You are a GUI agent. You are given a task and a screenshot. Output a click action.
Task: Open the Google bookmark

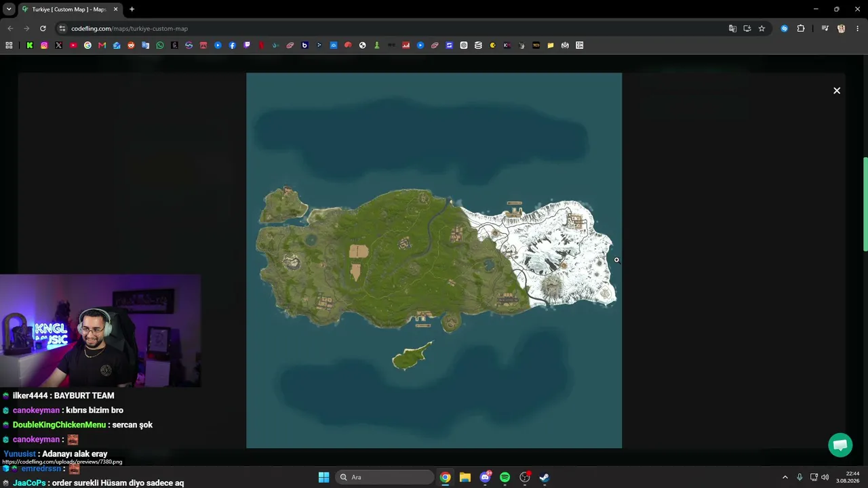(x=87, y=45)
